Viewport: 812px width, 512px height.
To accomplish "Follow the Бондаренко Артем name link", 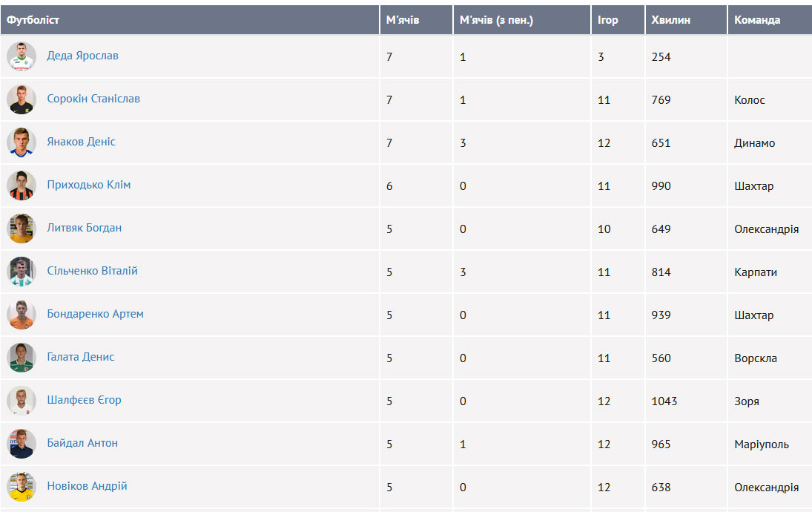I will (96, 314).
